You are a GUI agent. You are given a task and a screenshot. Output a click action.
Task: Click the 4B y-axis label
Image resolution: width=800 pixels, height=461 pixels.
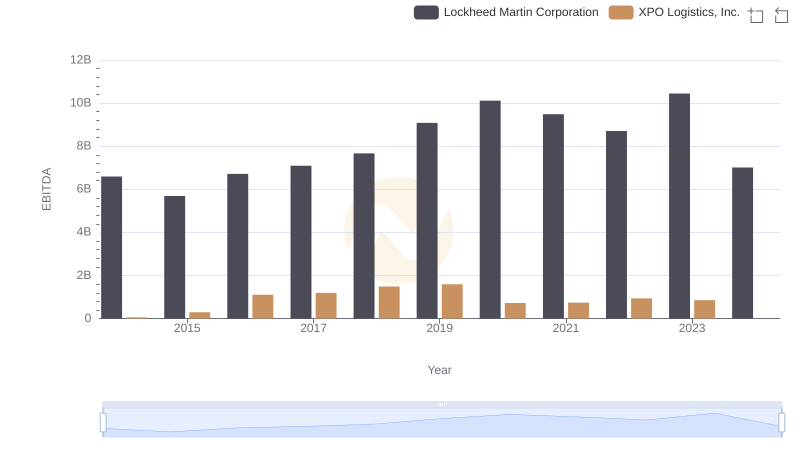coord(84,232)
